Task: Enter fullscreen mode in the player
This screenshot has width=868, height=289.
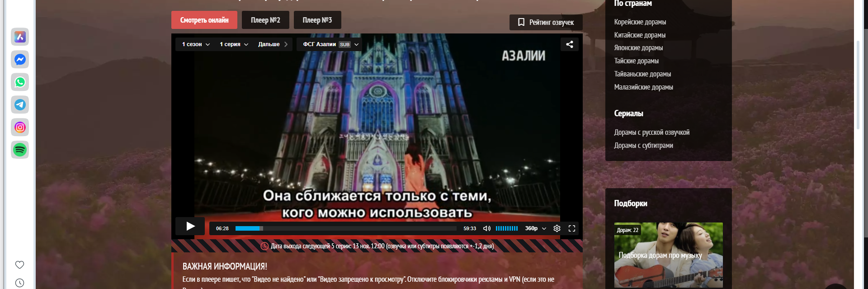Action: tap(572, 228)
